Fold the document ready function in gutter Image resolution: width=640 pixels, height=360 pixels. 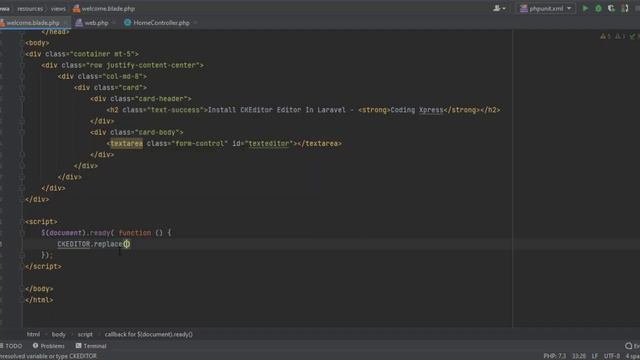click(22, 233)
